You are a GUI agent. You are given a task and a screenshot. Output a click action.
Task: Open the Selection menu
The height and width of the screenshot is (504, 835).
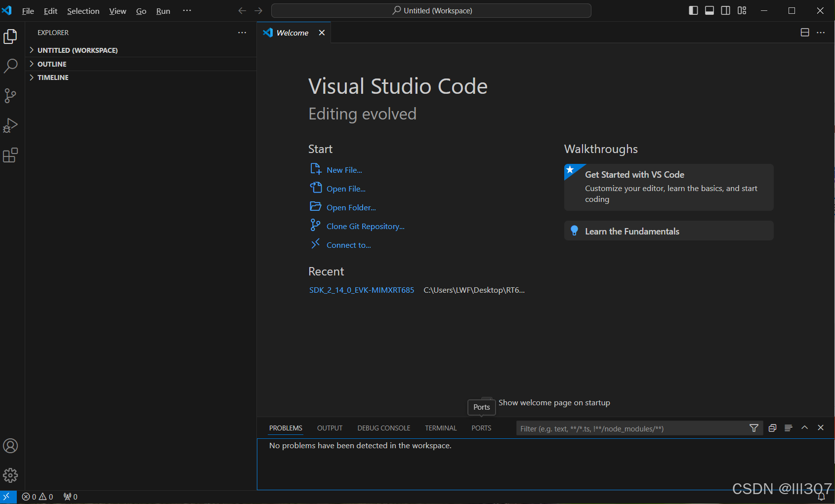click(x=83, y=11)
